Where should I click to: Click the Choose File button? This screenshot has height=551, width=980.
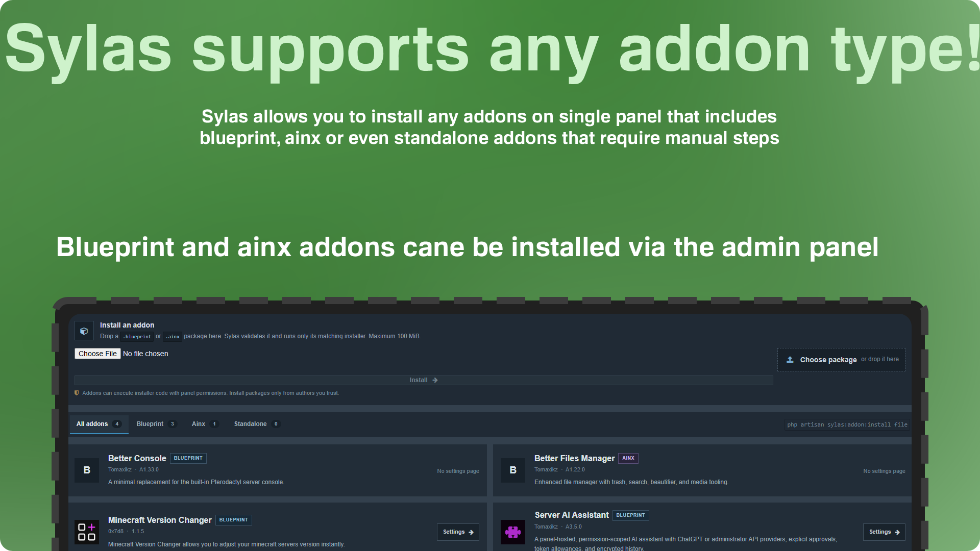click(x=97, y=354)
